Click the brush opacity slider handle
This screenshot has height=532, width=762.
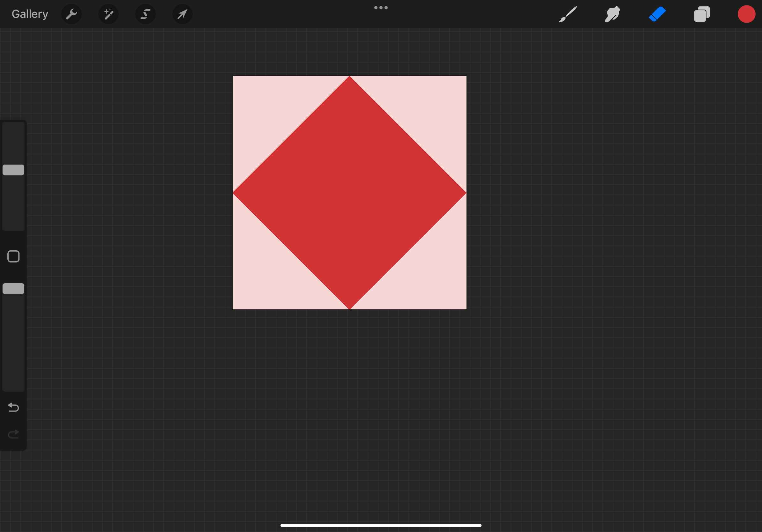[x=13, y=289]
